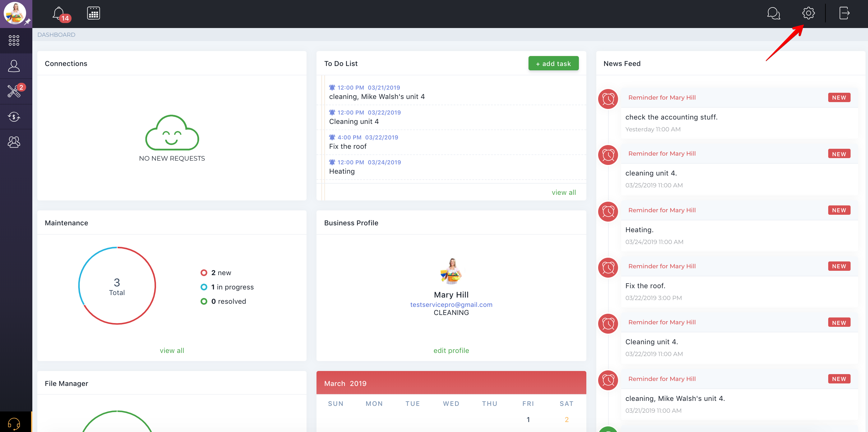Select the 0 resolved legend entry
Screen dimensions: 868x432
(x=223, y=301)
